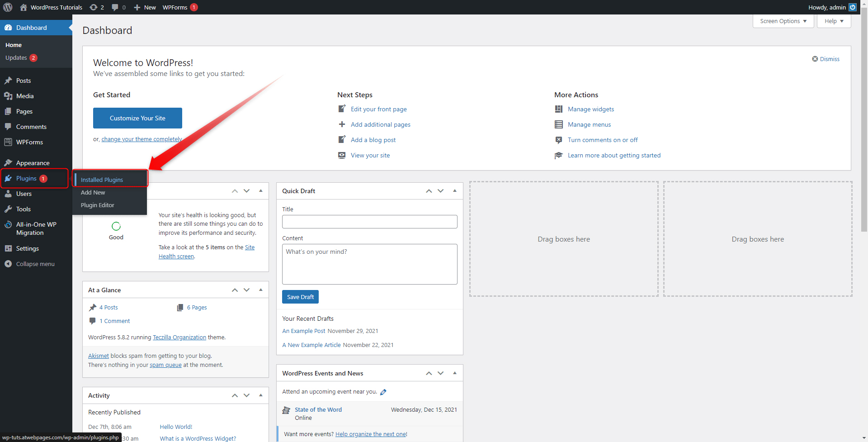Open the 1 Comment link
This screenshot has width=868, height=442.
point(114,321)
